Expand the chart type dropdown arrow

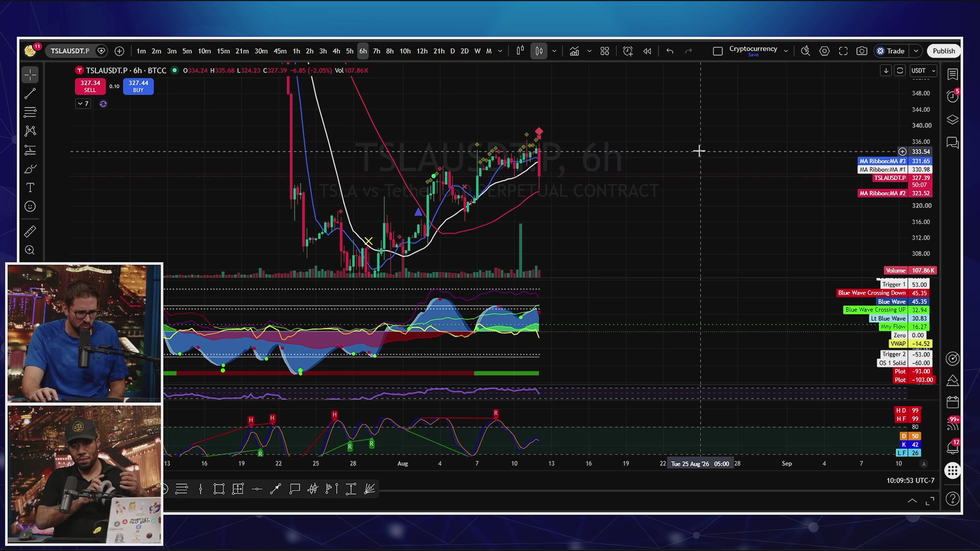(554, 51)
